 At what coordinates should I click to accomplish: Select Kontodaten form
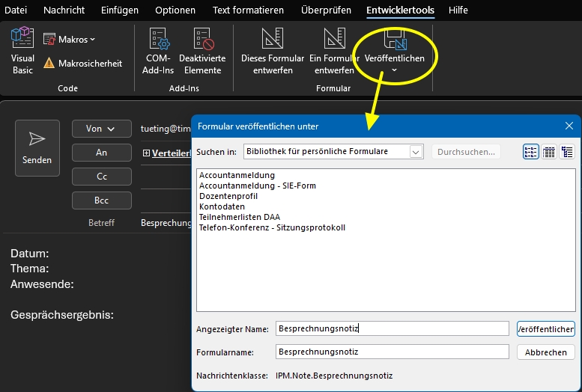tap(222, 206)
